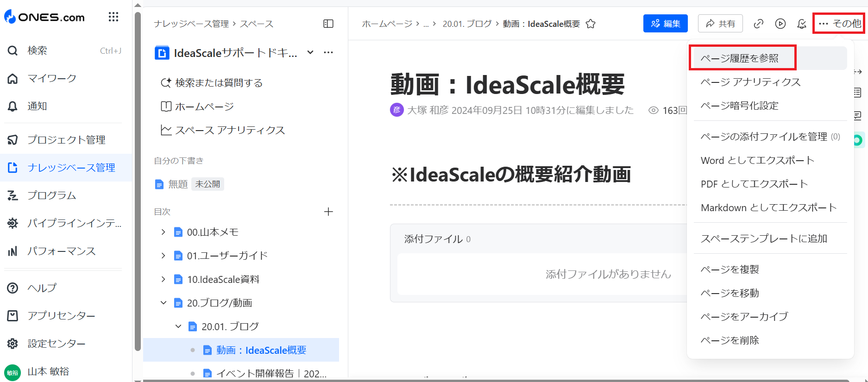Image resolution: width=868 pixels, height=382 pixels.
Task: Collapse the 20.01. ブログ tree node
Action: pyautogui.click(x=178, y=326)
